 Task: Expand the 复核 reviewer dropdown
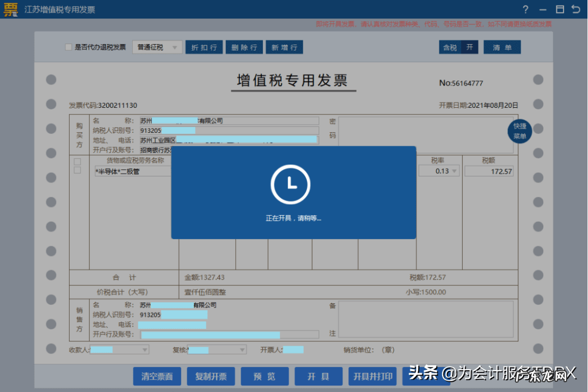(242, 350)
